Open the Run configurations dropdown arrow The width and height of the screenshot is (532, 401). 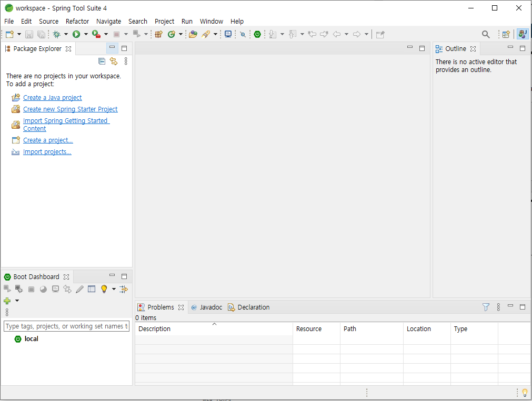click(x=86, y=34)
